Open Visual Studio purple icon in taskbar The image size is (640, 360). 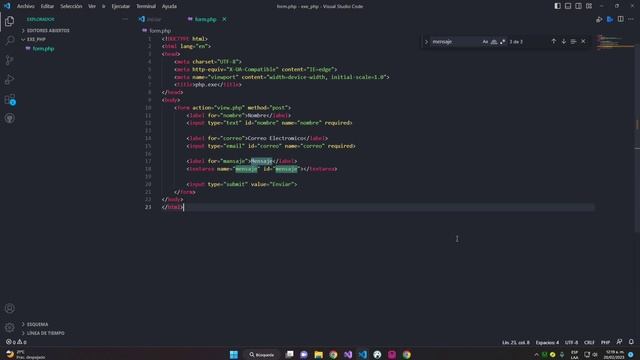tap(348, 354)
